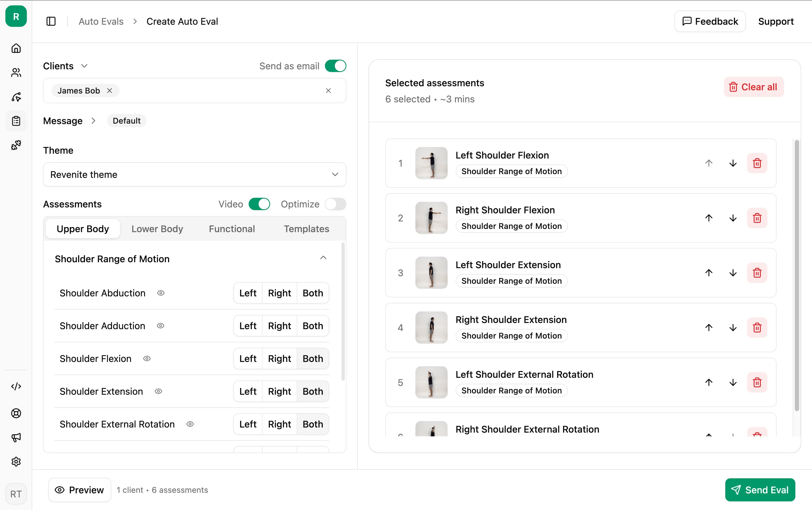Image resolution: width=812 pixels, height=510 pixels.
Task: Preview Shoulder Extension eye icon
Action: 158,391
